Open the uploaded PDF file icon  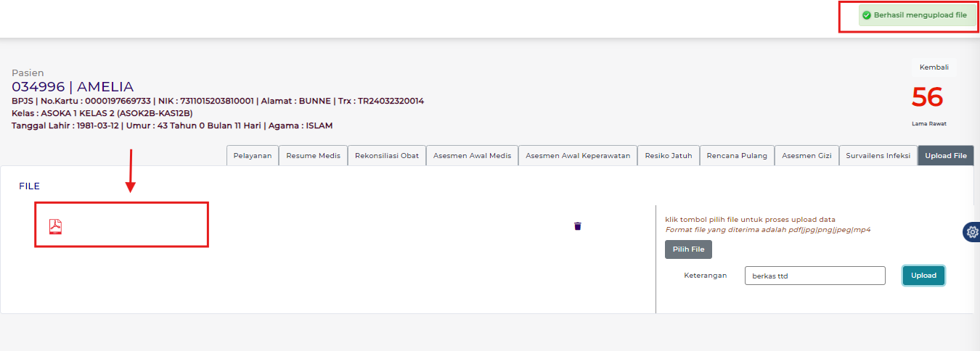pos(55,226)
